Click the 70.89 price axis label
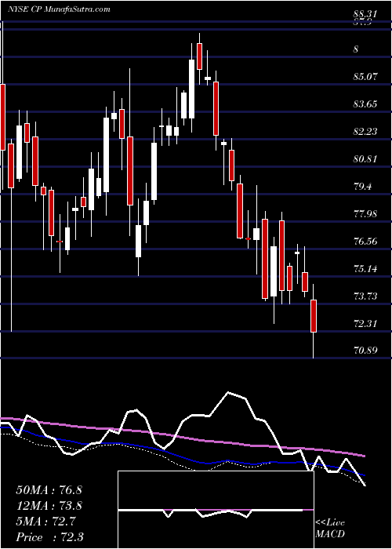Viewport: 392px width, 549px height. pyautogui.click(x=365, y=350)
